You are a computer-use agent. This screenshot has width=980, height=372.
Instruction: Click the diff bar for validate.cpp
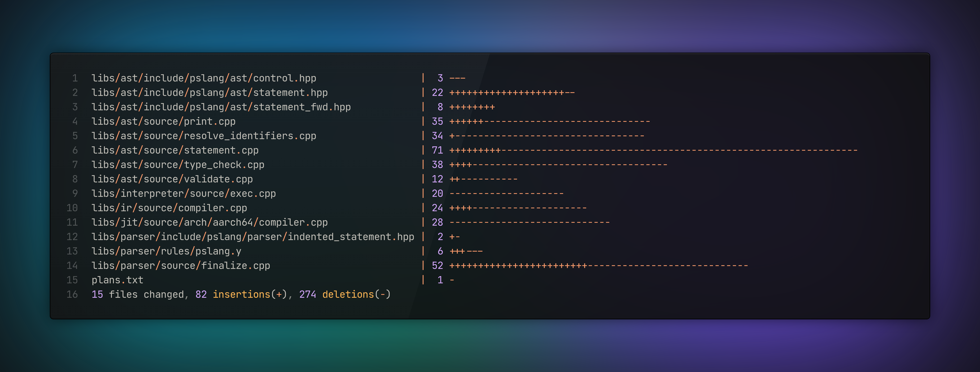click(483, 179)
